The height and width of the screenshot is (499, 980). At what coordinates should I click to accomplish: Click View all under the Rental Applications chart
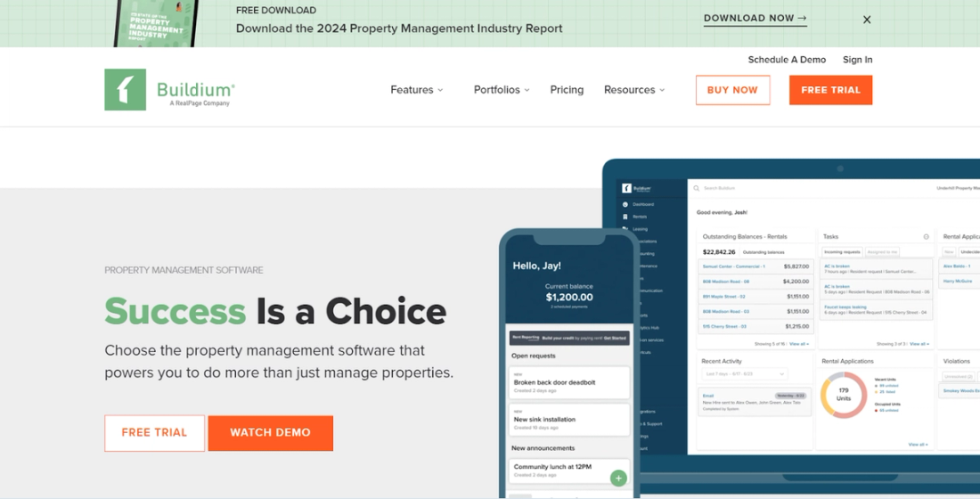click(918, 444)
